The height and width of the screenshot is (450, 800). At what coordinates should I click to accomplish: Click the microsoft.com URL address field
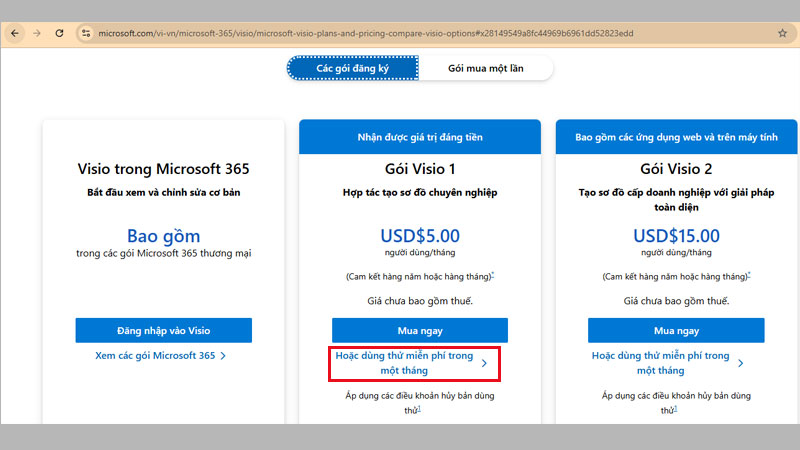(400, 32)
